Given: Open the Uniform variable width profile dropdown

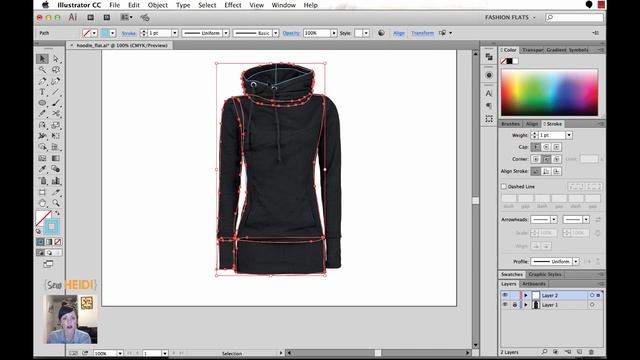Looking at the screenshot, I should (x=225, y=33).
